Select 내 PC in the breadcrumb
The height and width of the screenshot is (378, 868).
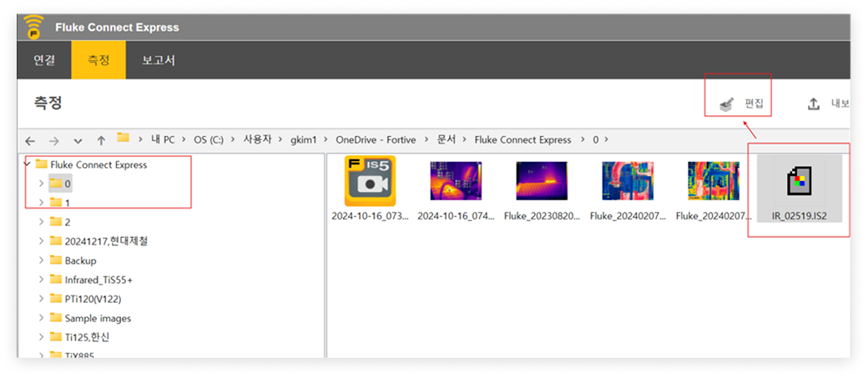coord(162,140)
